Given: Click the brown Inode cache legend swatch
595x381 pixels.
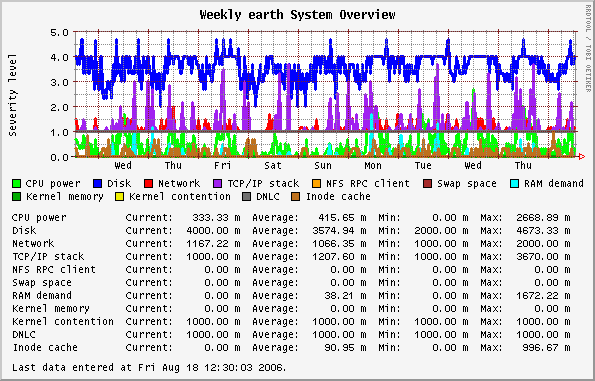Looking at the screenshot, I should [296, 197].
